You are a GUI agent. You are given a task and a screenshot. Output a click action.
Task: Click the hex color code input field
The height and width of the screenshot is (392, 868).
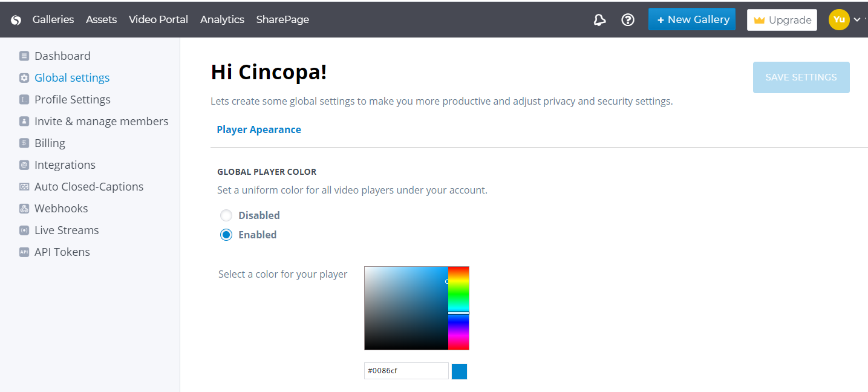[x=406, y=371]
